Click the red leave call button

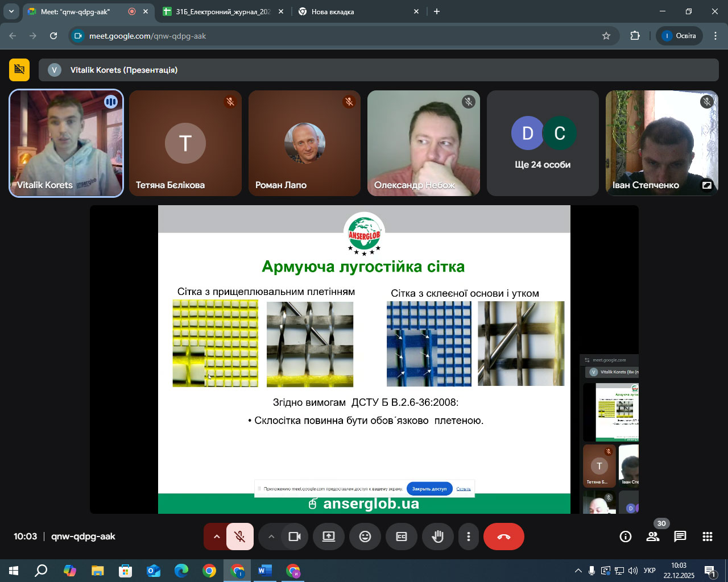tap(503, 537)
